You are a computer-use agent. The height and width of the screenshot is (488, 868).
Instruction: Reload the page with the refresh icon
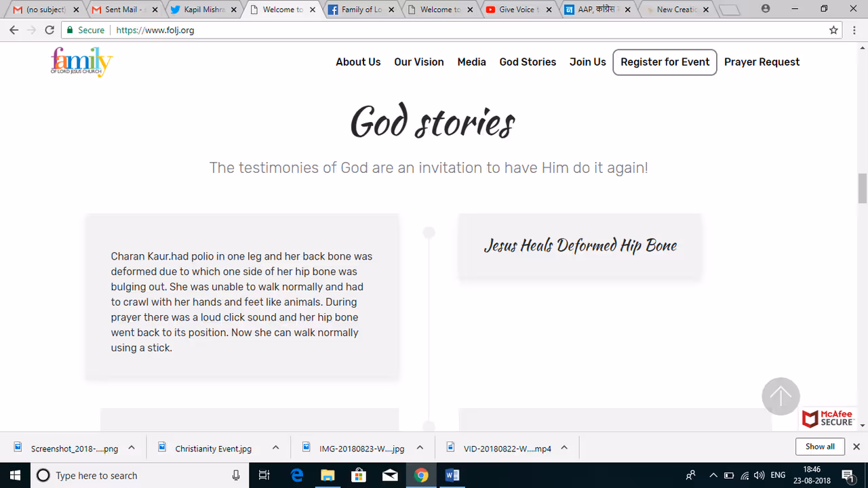click(x=50, y=30)
